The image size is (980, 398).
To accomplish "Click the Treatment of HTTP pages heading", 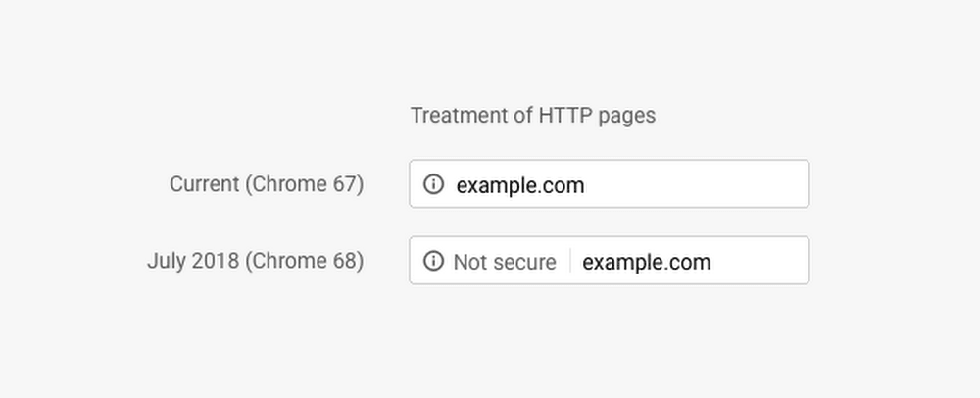I will 532,116.
